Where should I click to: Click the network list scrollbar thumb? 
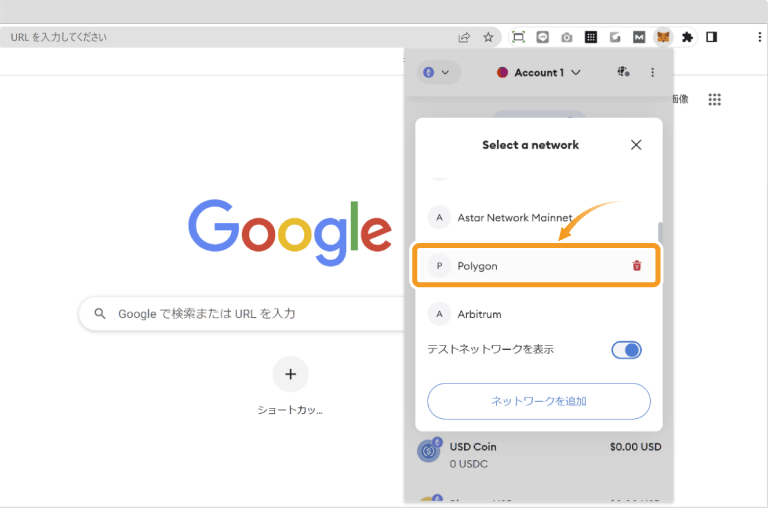point(660,232)
